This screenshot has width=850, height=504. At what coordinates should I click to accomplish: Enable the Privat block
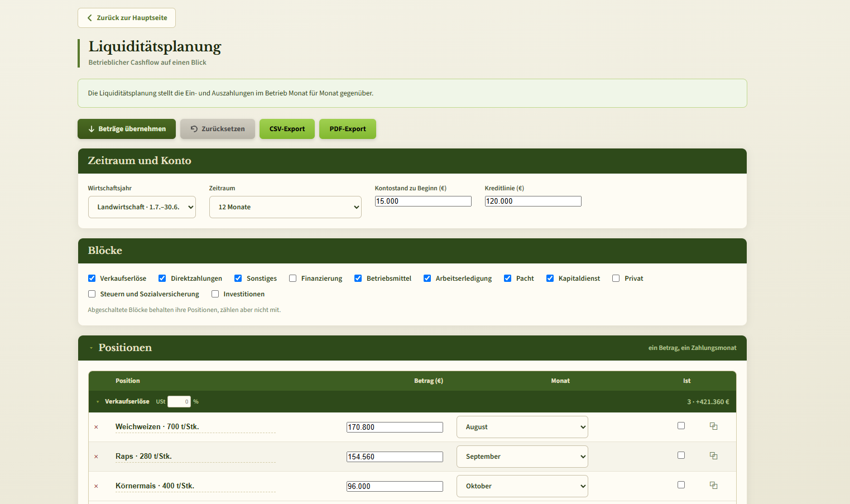(x=616, y=279)
